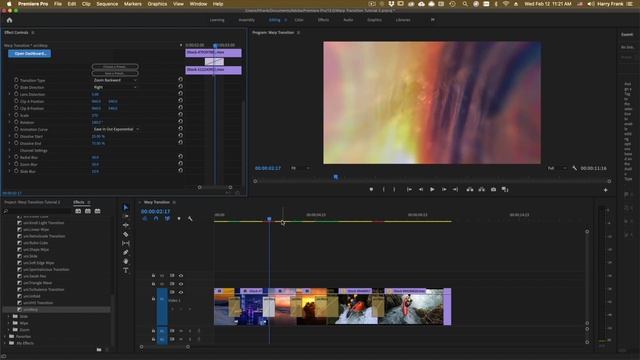Image resolution: width=640 pixels, height=360 pixels.
Task: Open the File menu
Action: click(x=58, y=4)
